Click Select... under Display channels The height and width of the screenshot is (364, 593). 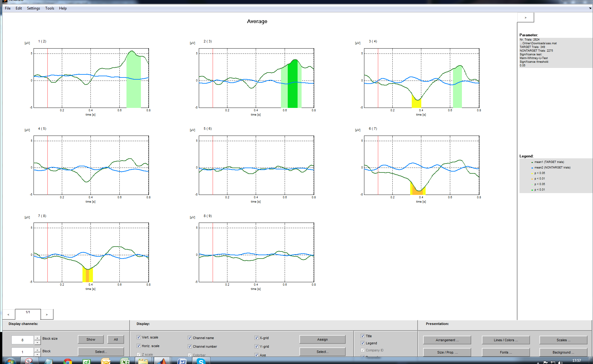[101, 352]
